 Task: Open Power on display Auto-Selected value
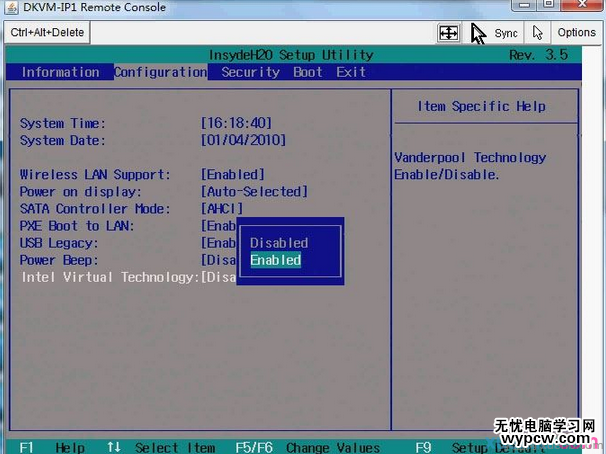point(254,192)
